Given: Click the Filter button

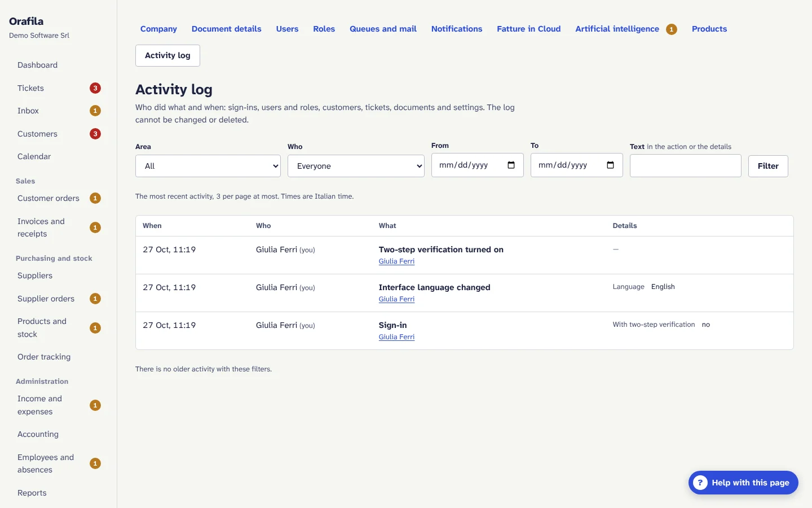Looking at the screenshot, I should click(x=768, y=166).
